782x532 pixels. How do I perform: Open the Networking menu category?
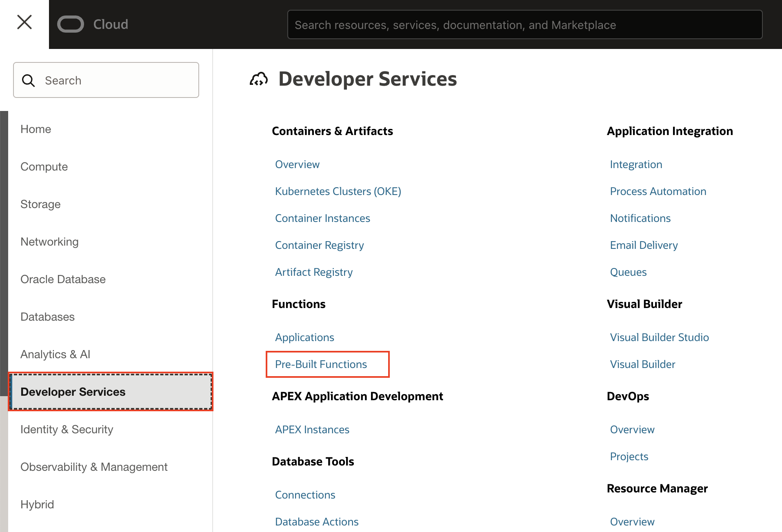(x=49, y=242)
